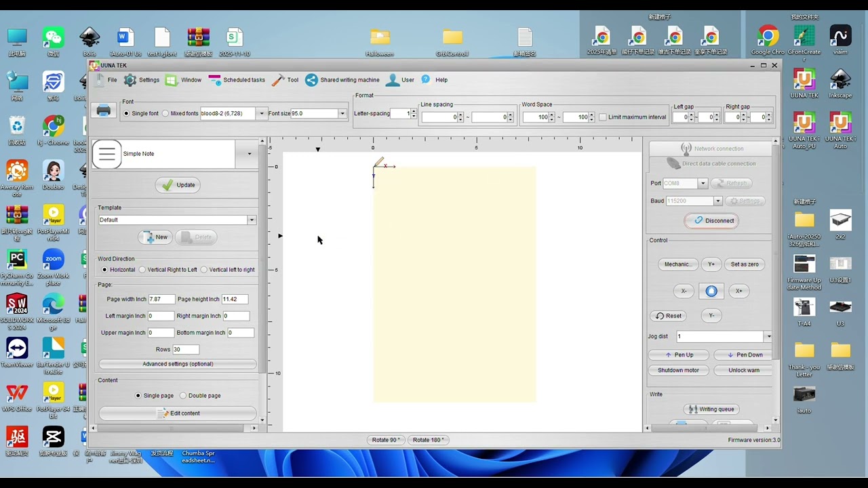Open the Tool menu
The width and height of the screenshot is (868, 488).
pos(285,80)
